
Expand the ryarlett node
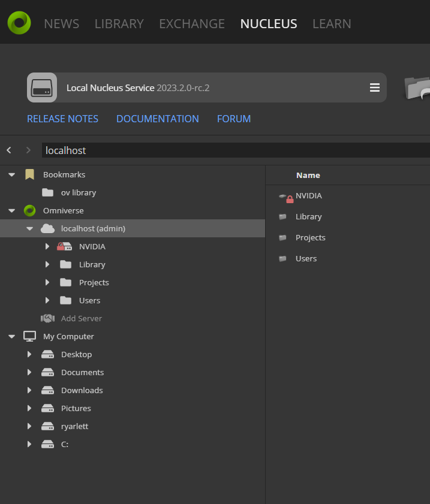[29, 427]
